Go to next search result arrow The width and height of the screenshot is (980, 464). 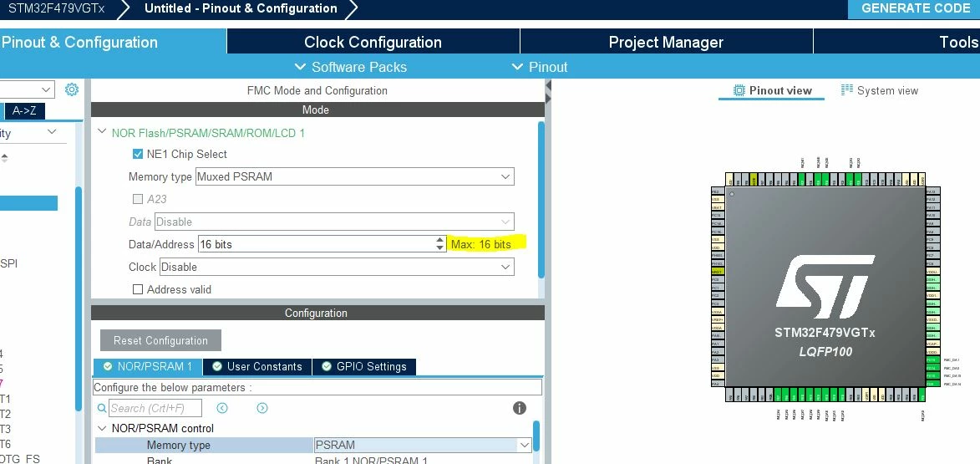pyautogui.click(x=262, y=408)
